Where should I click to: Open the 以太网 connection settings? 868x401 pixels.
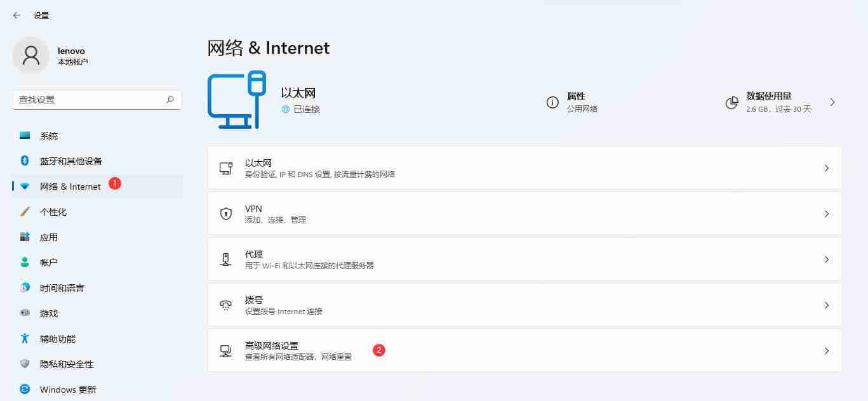coord(524,168)
